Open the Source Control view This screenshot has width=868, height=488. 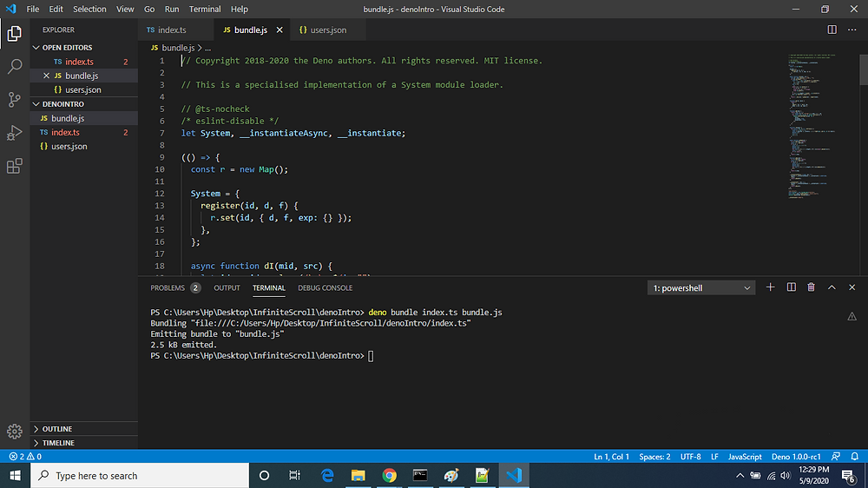point(15,100)
